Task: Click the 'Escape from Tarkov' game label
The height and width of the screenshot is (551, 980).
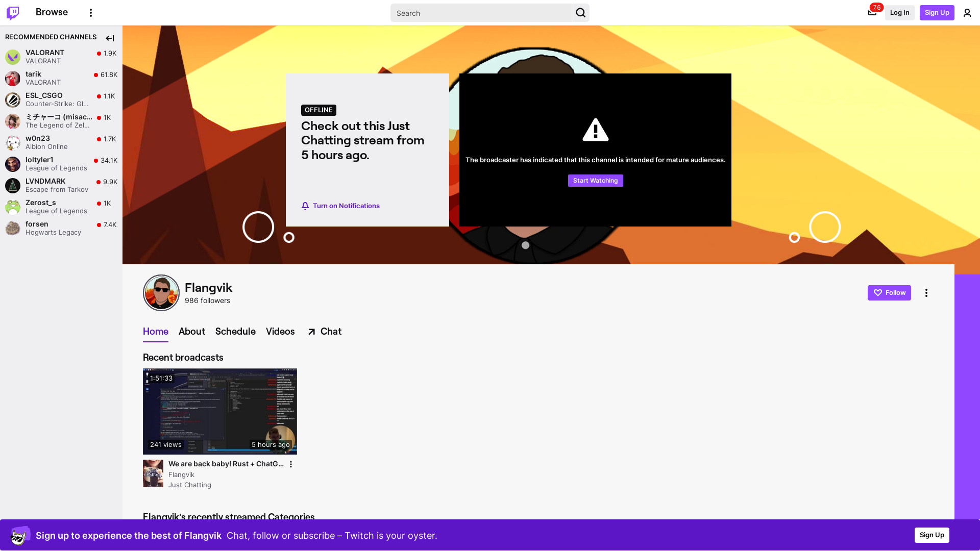Action: tap(57, 190)
